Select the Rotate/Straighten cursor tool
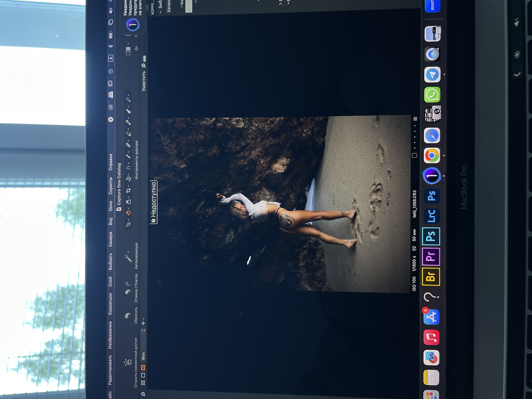Image resolution: width=532 pixels, height=399 pixels. click(x=128, y=179)
